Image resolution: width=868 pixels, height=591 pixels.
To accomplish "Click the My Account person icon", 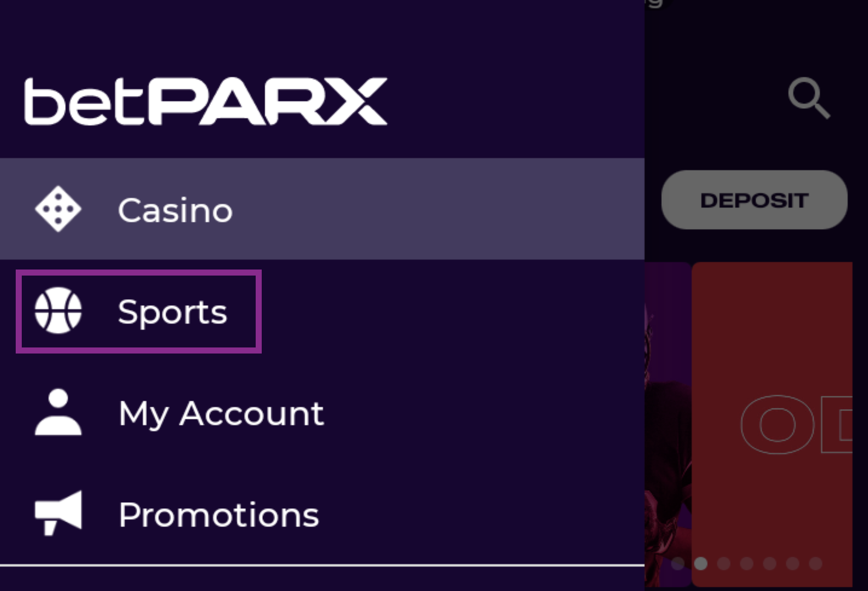I will point(58,412).
